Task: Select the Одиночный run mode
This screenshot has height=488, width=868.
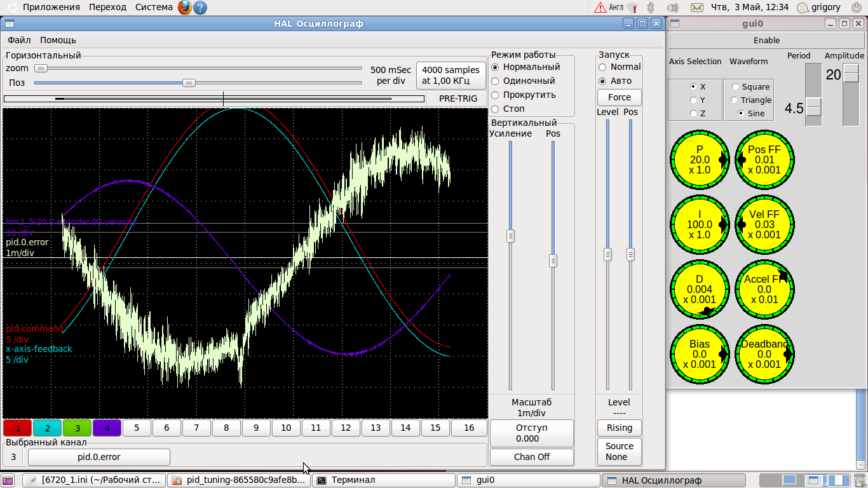Action: point(496,81)
